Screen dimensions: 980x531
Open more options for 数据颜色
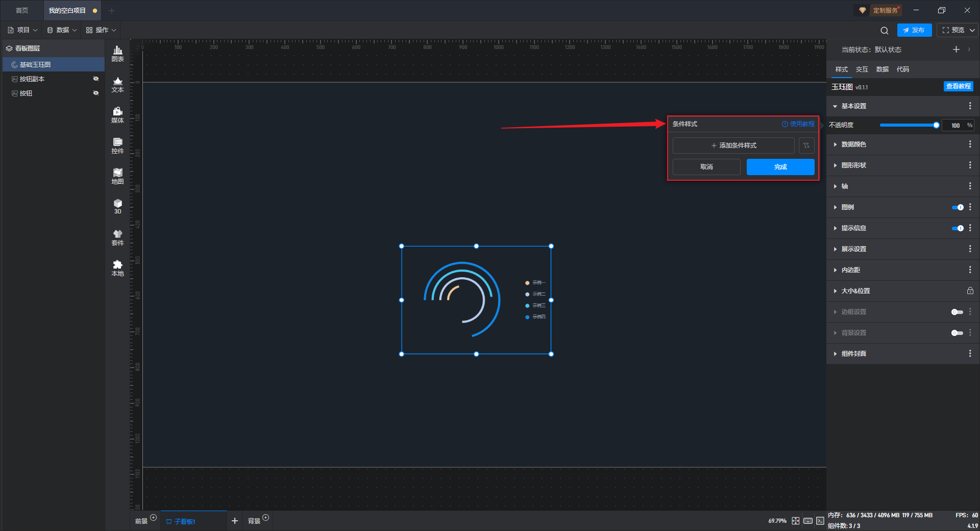pyautogui.click(x=970, y=144)
